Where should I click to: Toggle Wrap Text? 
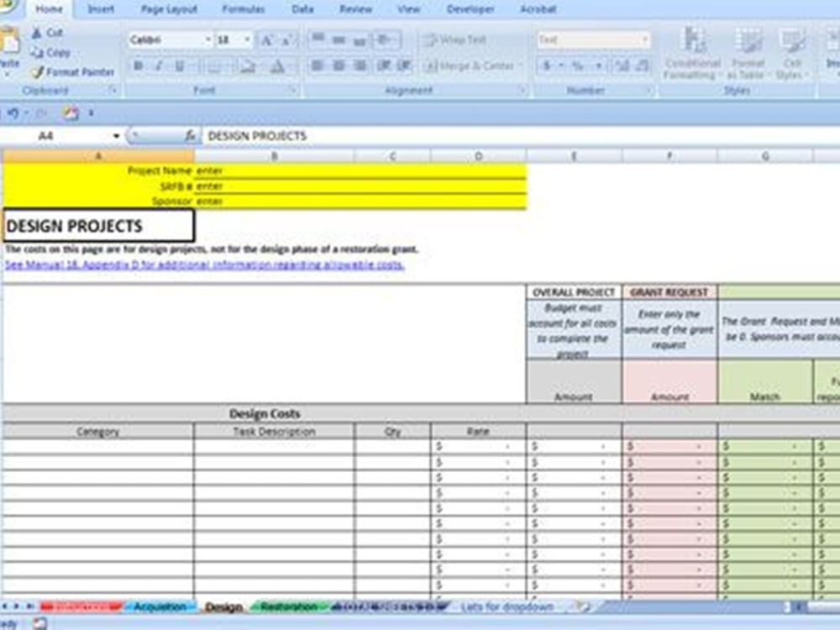pyautogui.click(x=454, y=39)
